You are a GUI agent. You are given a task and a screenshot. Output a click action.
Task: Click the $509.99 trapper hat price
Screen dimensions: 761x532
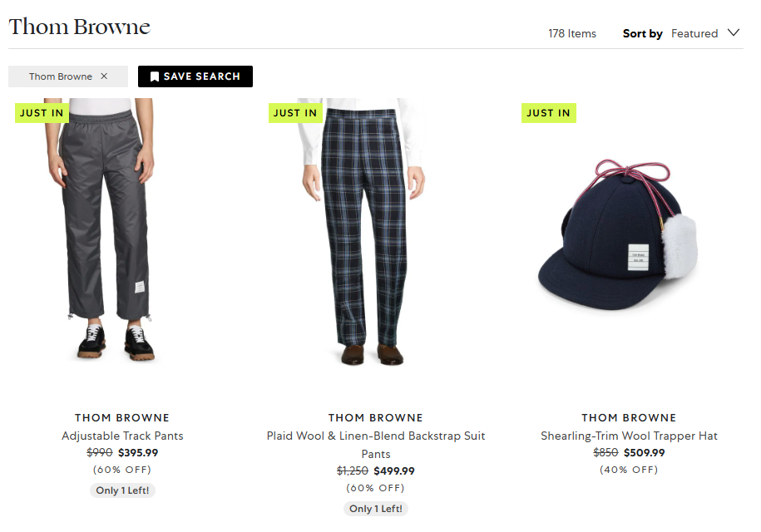644,452
